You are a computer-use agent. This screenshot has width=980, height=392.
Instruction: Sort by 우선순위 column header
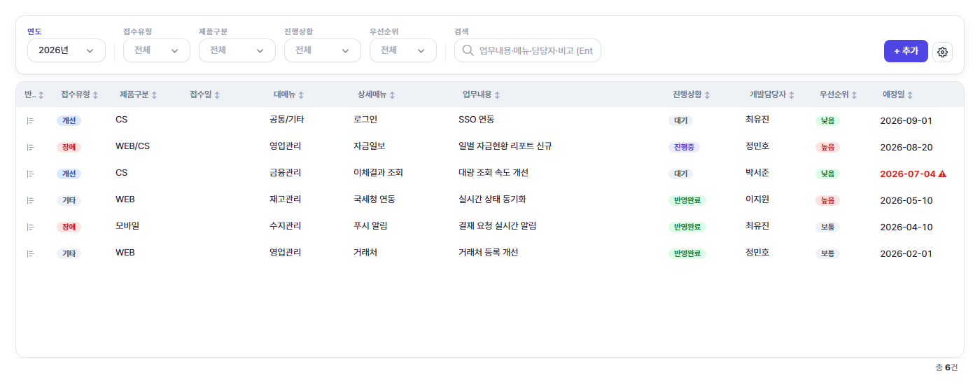point(838,94)
